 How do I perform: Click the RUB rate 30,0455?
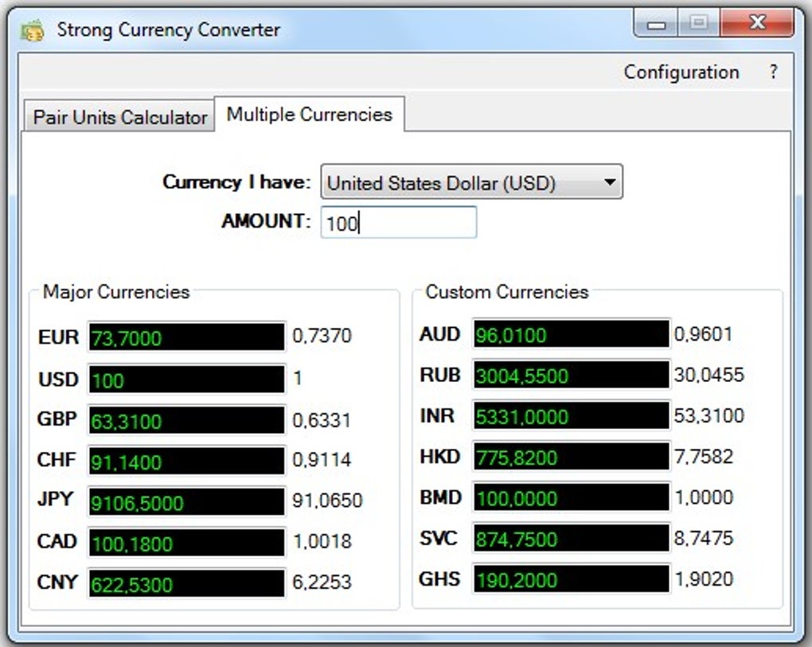[709, 375]
